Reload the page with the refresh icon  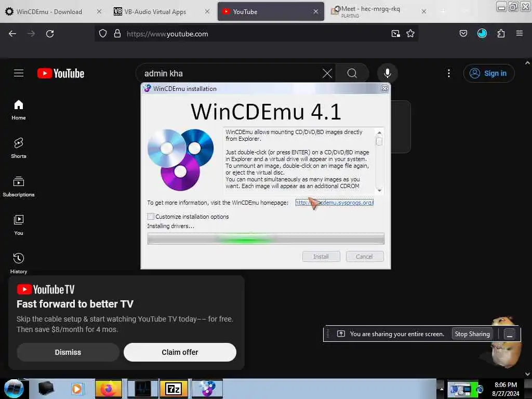50,34
